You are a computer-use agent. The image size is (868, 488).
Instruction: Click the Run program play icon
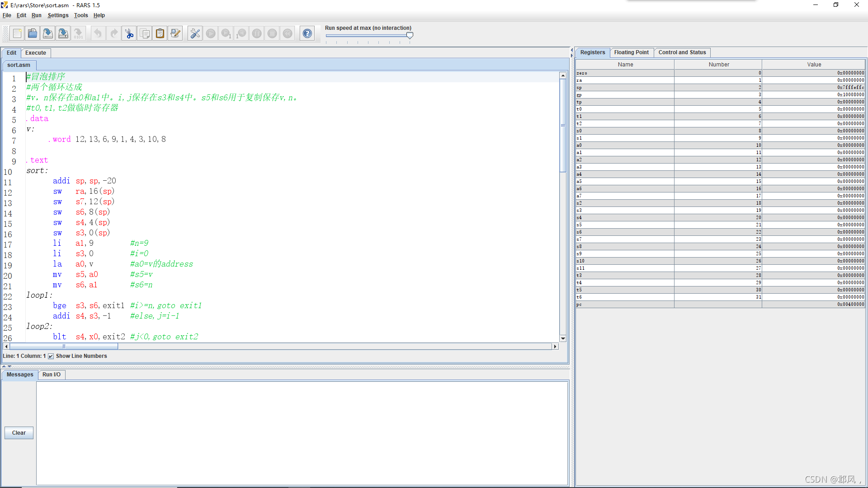[x=211, y=33]
